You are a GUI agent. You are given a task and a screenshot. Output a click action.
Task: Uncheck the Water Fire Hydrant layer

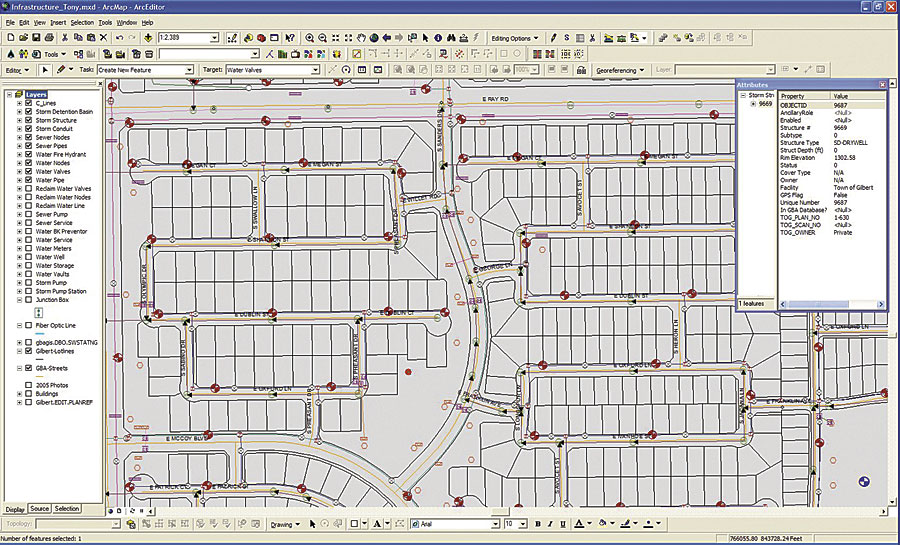29,154
